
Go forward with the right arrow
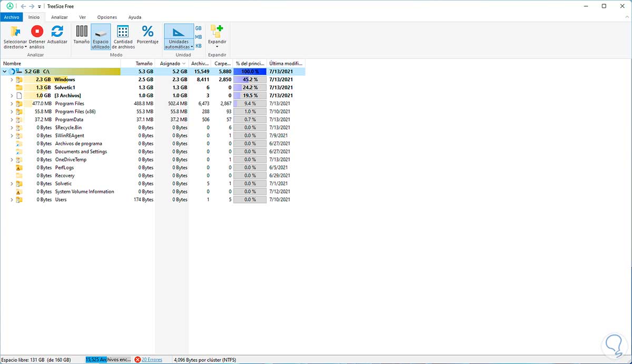[x=32, y=6]
